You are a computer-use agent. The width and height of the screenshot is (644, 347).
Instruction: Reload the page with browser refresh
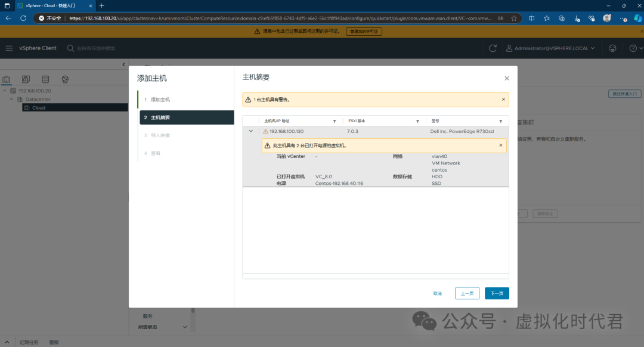pos(23,18)
